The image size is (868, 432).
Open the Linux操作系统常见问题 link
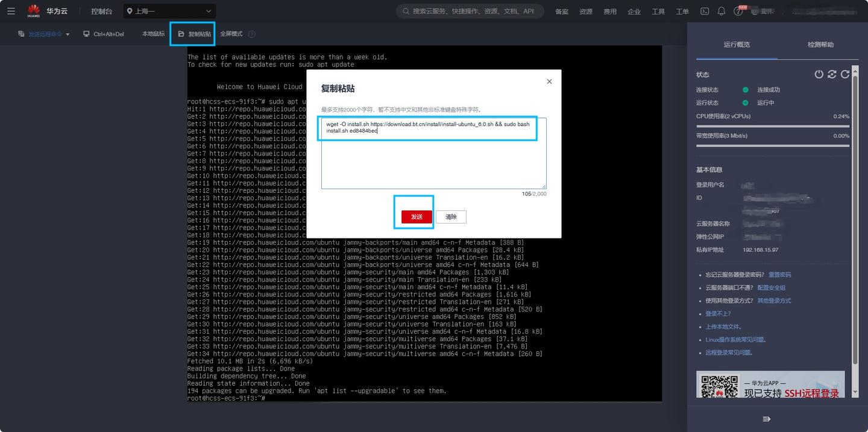(x=735, y=340)
